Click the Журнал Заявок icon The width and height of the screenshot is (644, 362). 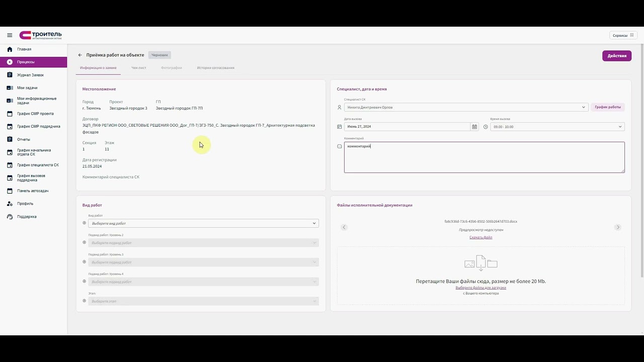click(10, 75)
